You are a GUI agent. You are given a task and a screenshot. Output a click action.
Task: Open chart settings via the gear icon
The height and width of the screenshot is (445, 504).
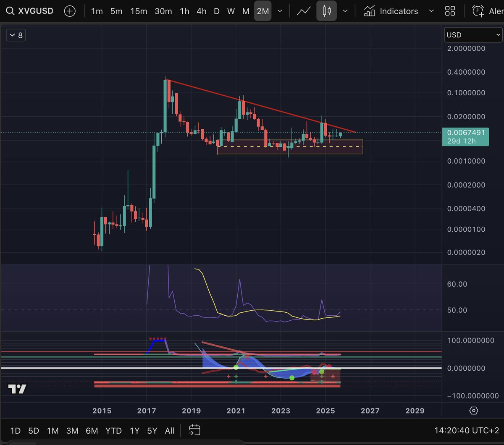(x=474, y=411)
